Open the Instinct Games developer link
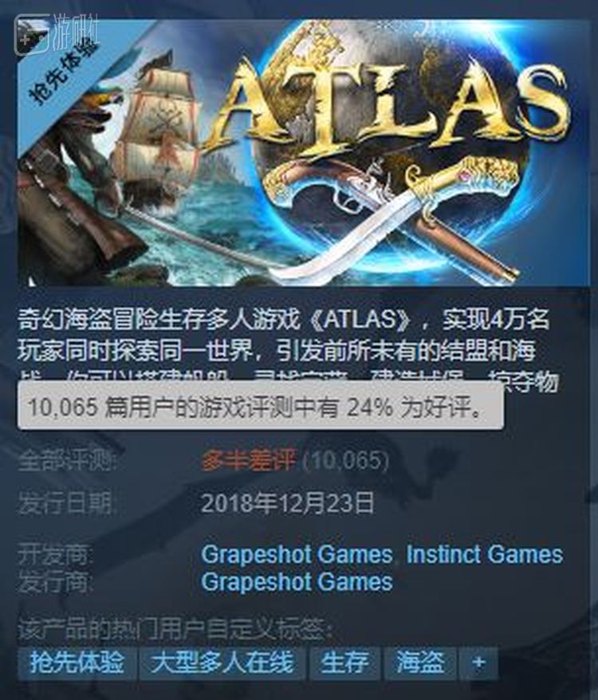This screenshot has height=700, width=598. (485, 554)
